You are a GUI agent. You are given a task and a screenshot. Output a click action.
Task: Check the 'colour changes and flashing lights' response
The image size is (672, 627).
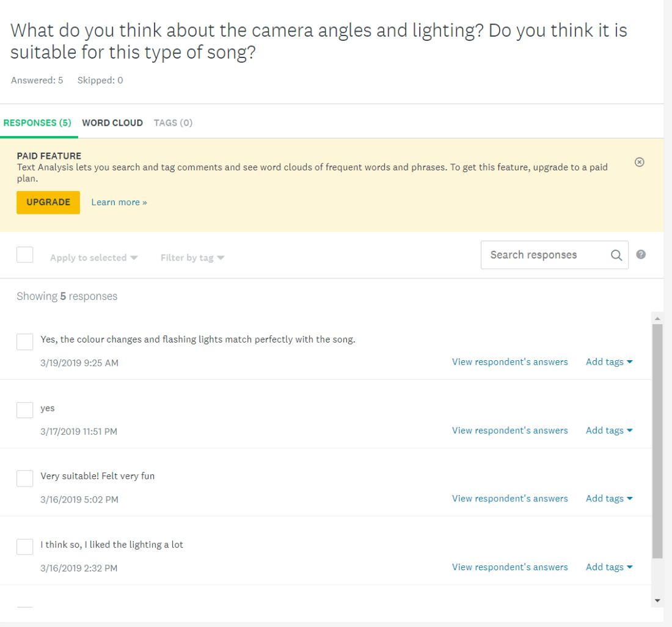tap(25, 342)
